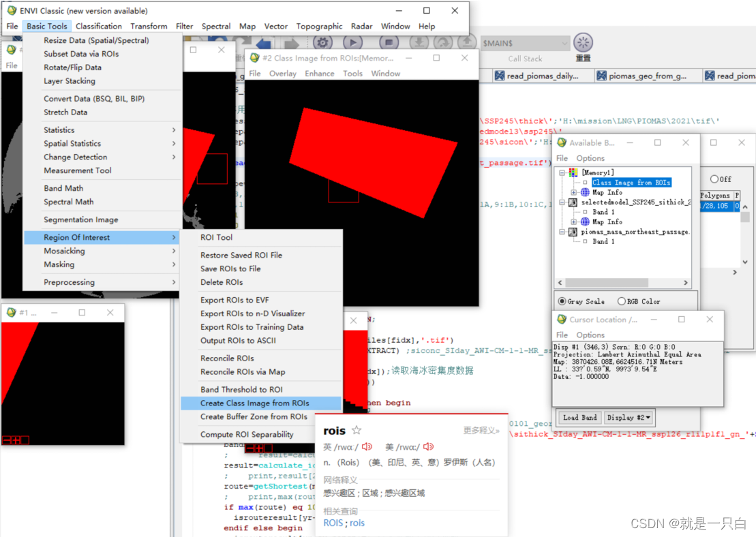Click the stop icon in IDL toolbar

click(389, 42)
